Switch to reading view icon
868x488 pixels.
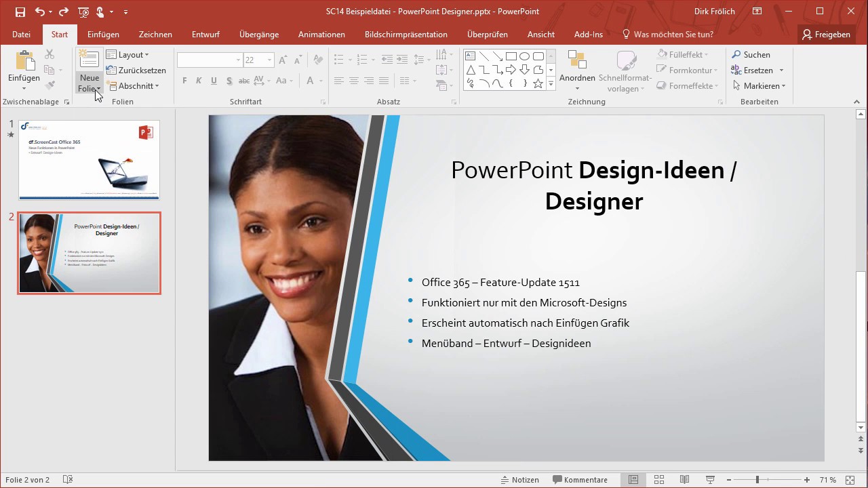pyautogui.click(x=684, y=480)
